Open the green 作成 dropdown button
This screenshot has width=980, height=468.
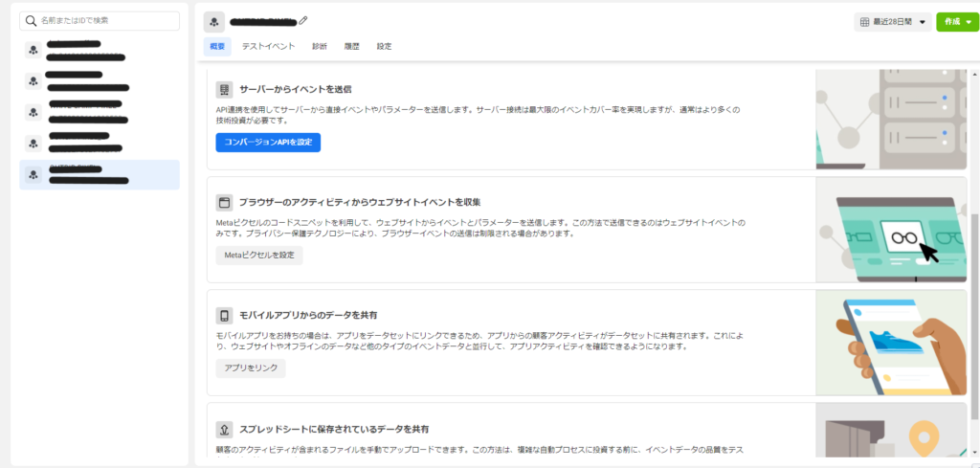click(x=956, y=21)
